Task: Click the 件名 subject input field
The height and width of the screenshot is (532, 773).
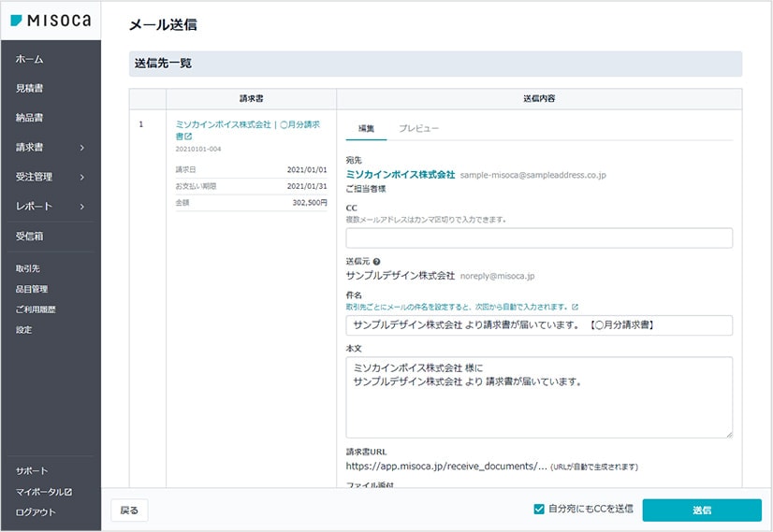Action: [x=539, y=325]
